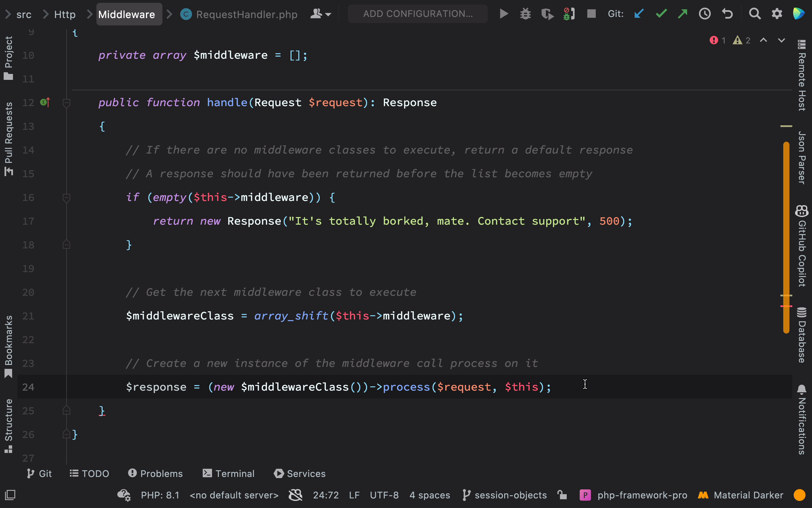Push commits with the green arrow
The width and height of the screenshot is (812, 508).
pyautogui.click(x=683, y=14)
